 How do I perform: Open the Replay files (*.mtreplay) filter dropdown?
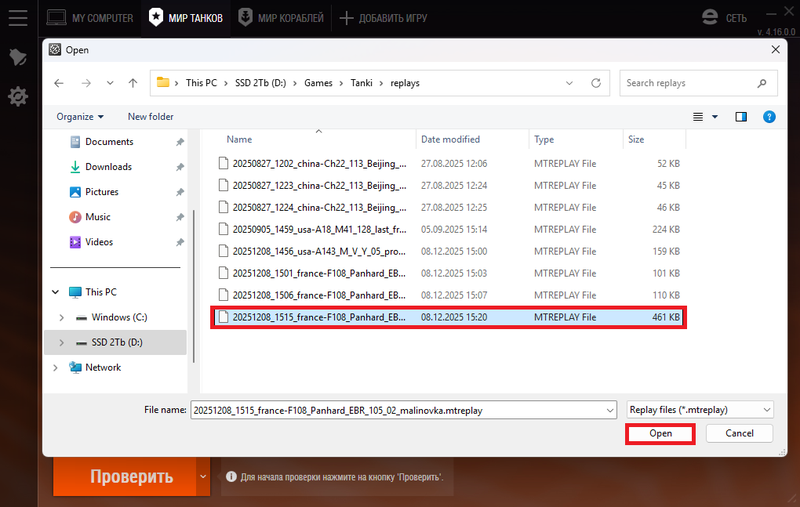(700, 410)
